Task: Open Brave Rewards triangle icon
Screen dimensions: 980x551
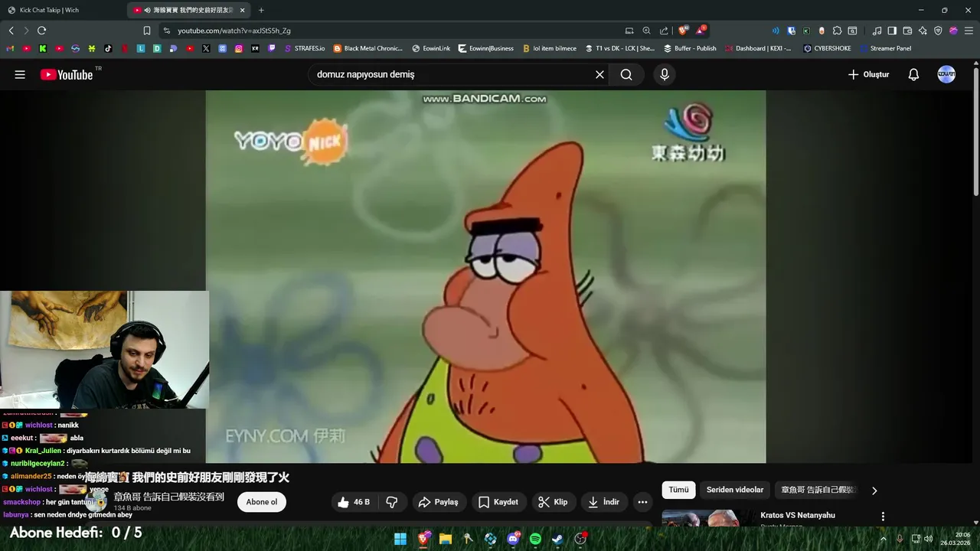Action: pyautogui.click(x=701, y=31)
